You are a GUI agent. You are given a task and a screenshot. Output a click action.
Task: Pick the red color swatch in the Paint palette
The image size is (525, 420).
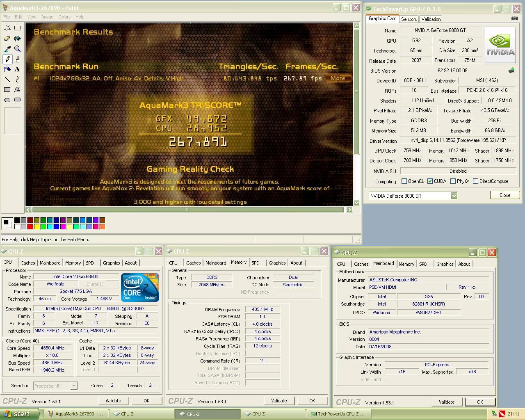tap(30, 226)
